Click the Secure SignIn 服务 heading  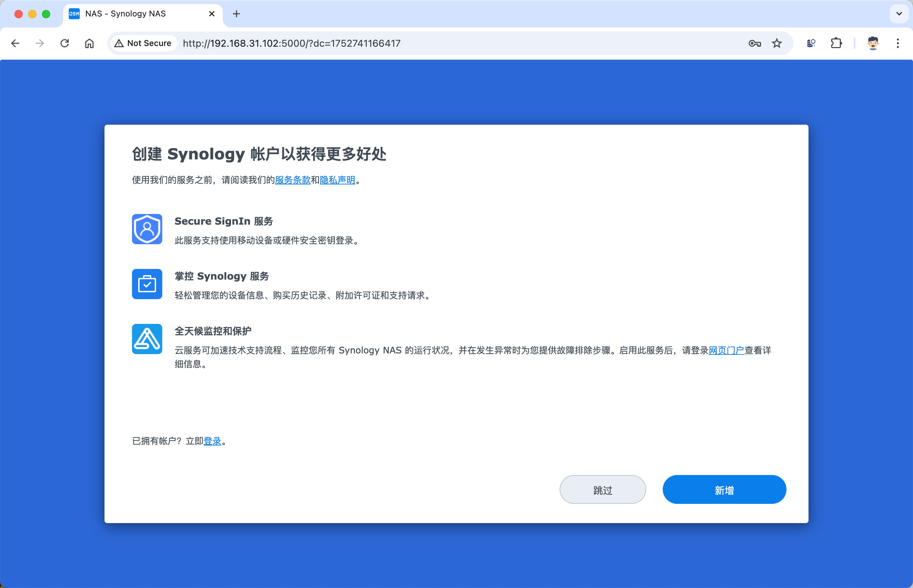[224, 221]
